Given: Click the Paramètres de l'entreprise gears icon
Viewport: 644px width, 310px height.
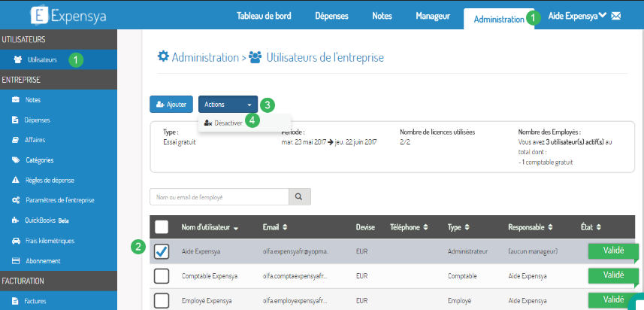Looking at the screenshot, I should (x=16, y=200).
